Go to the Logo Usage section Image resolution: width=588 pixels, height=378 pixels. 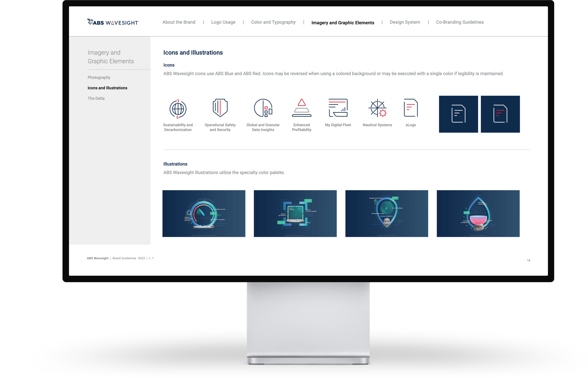223,22
